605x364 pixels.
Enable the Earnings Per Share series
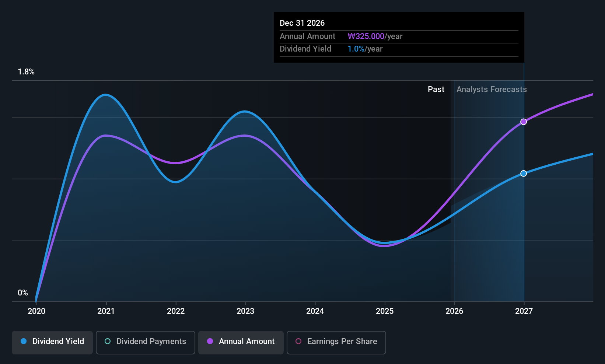(x=336, y=342)
